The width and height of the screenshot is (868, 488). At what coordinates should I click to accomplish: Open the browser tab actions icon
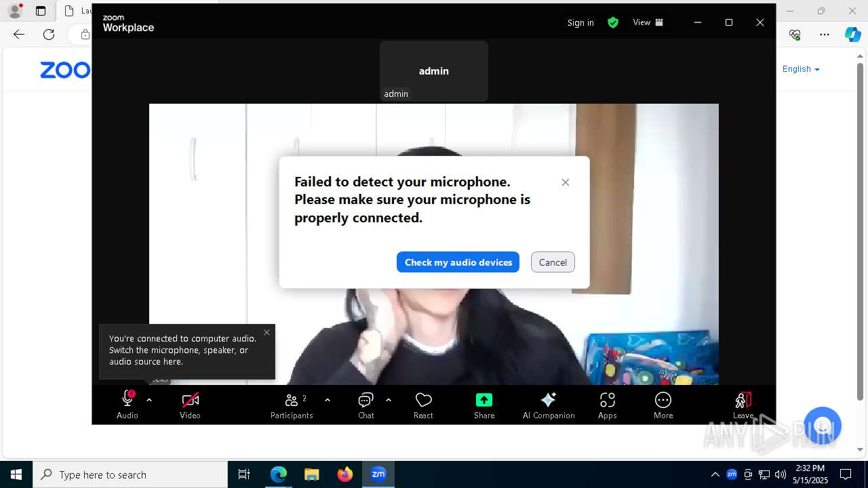coord(41,11)
